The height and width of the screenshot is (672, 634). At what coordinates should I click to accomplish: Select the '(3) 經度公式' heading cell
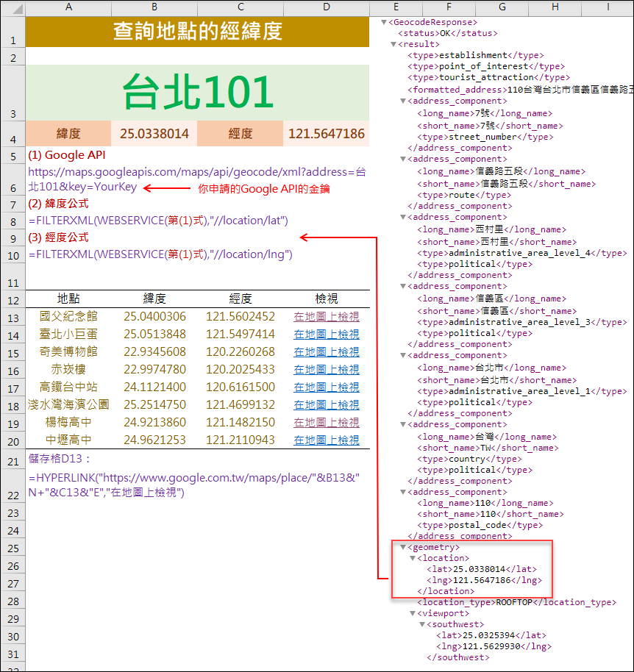(x=58, y=237)
